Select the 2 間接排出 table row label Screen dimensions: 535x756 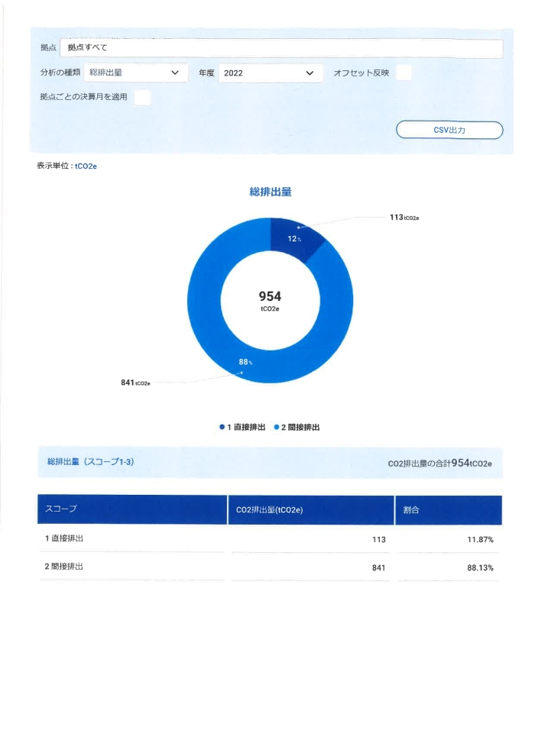(x=64, y=567)
